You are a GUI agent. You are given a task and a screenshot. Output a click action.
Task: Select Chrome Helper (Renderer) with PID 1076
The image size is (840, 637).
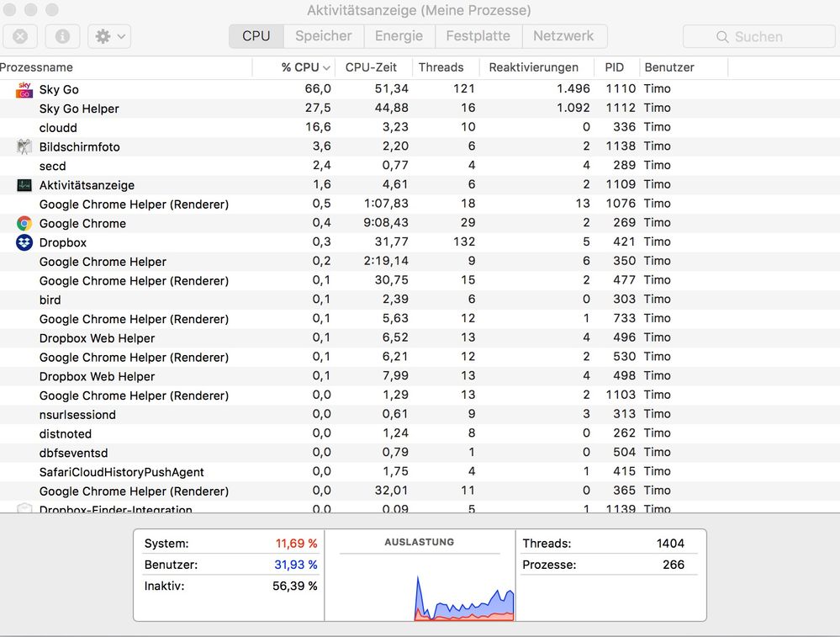[x=420, y=204]
